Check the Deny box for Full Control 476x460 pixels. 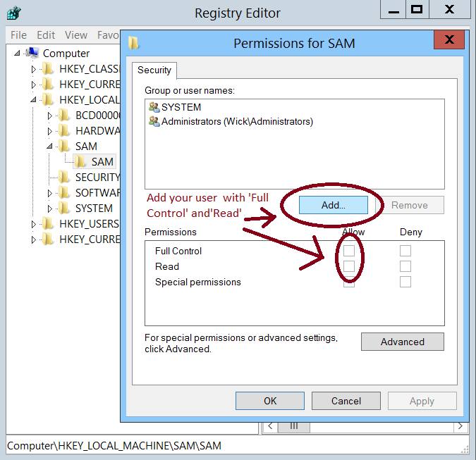(x=405, y=251)
